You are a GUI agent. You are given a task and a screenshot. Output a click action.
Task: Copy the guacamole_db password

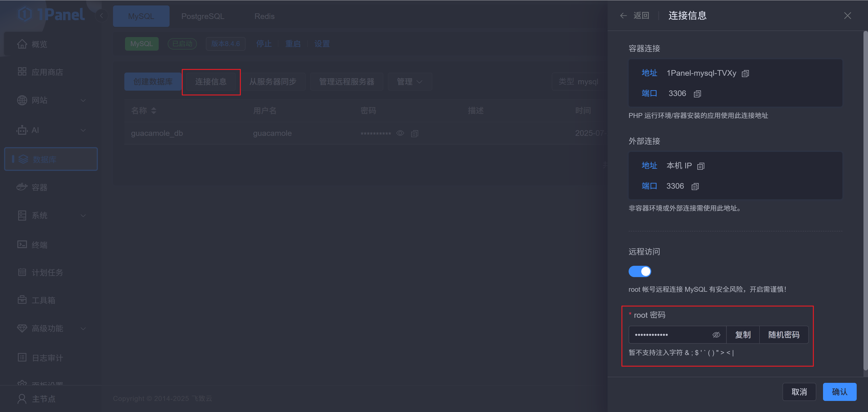click(415, 133)
